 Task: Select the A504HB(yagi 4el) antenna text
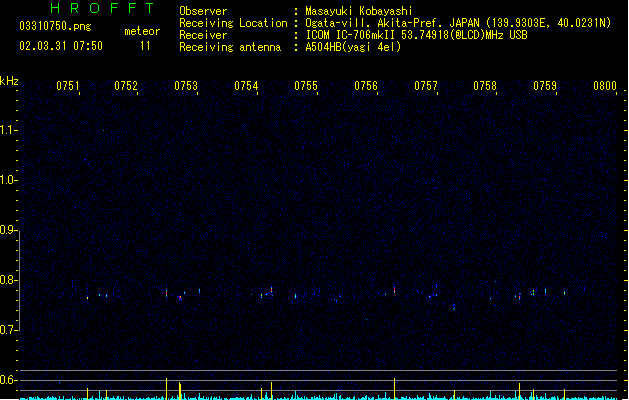coord(353,47)
